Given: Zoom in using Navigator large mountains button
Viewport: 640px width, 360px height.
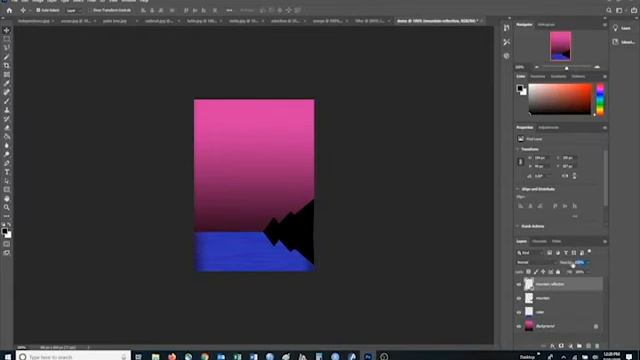Looking at the screenshot, I should click(597, 67).
